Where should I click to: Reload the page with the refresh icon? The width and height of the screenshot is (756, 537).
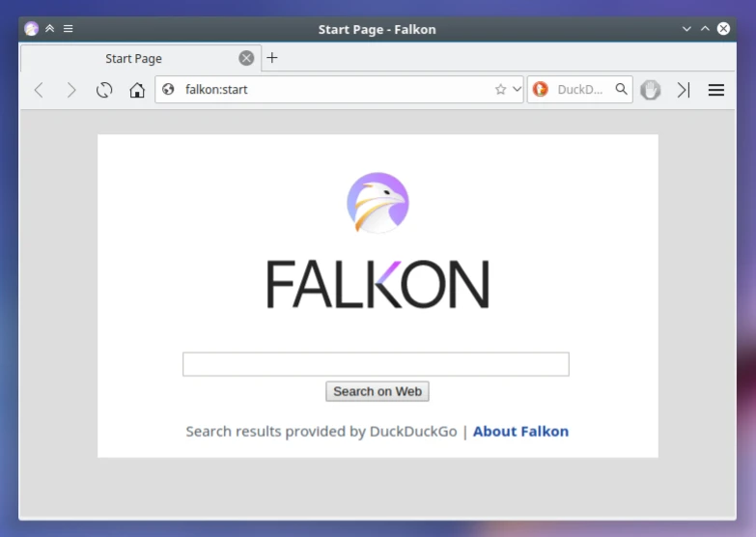[104, 90]
